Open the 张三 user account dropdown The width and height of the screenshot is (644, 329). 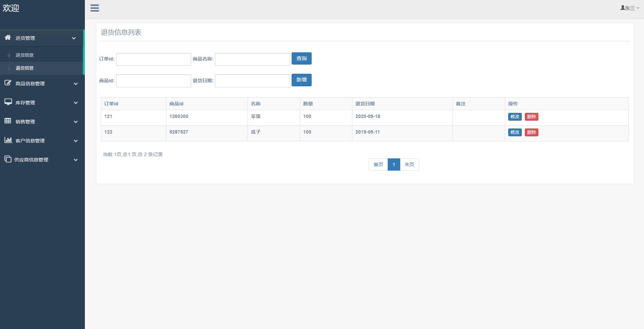click(x=630, y=8)
